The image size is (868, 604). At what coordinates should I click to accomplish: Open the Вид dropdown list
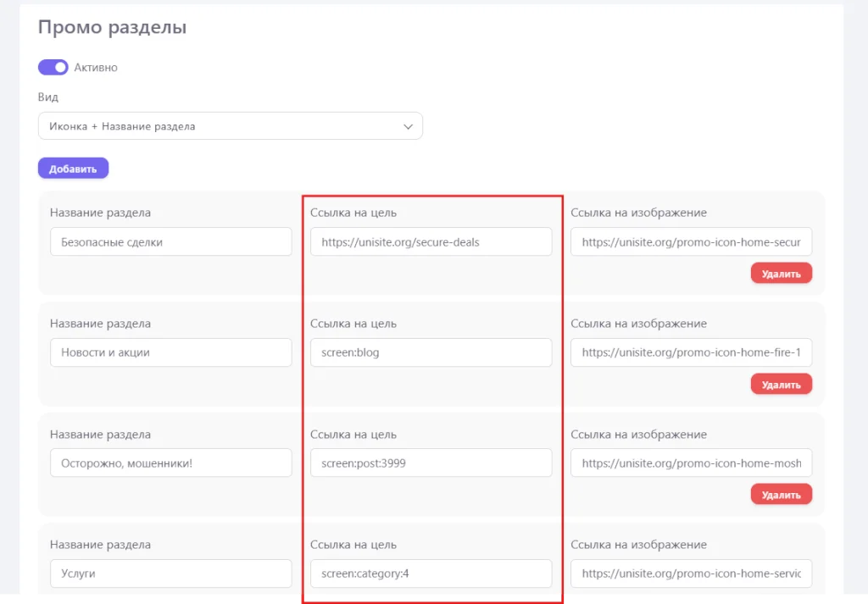230,126
